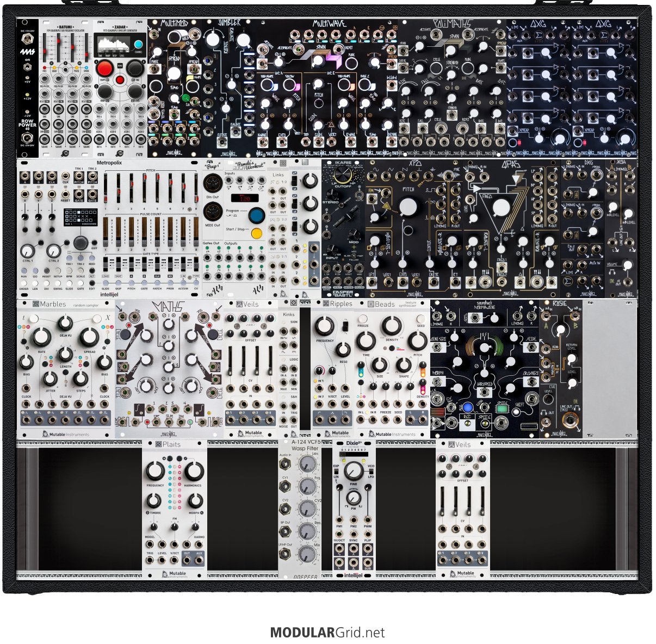This screenshot has width=656, height=644.
Task: Click the blue Program knob on Pamela's Workout
Action: coord(256,216)
